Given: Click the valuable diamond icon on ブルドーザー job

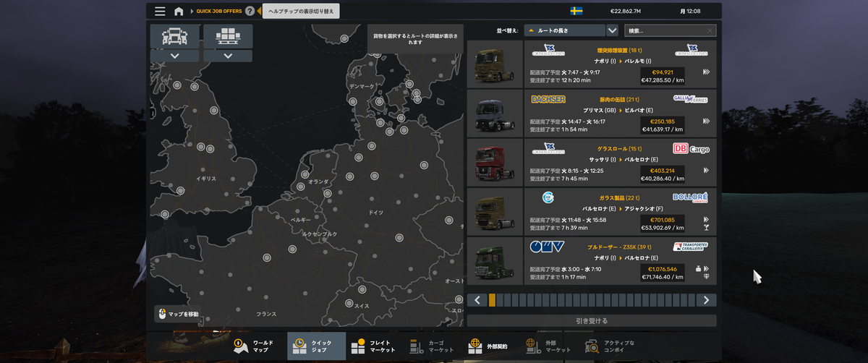Looking at the screenshot, I should [x=706, y=277].
